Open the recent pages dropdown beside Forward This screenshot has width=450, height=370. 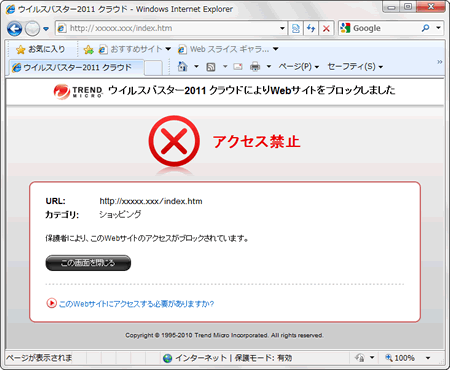click(x=46, y=29)
